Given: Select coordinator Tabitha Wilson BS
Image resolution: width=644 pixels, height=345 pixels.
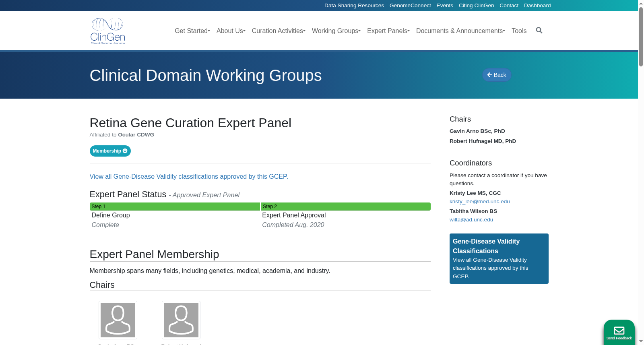Looking at the screenshot, I should [473, 211].
